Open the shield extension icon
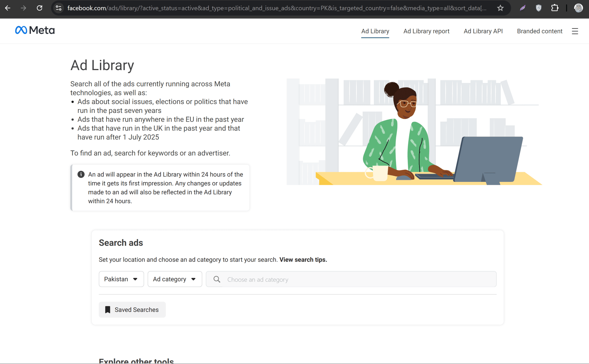Screen dimensions: 589x364 539,8
